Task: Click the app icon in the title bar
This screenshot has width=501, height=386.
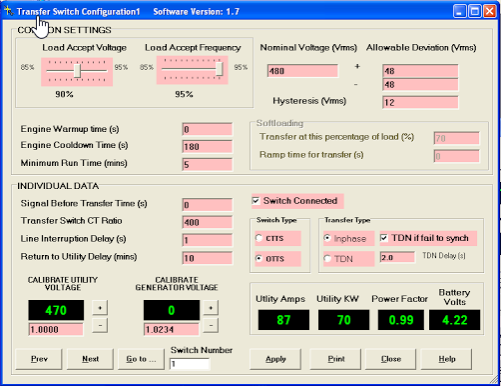Action: (8, 11)
